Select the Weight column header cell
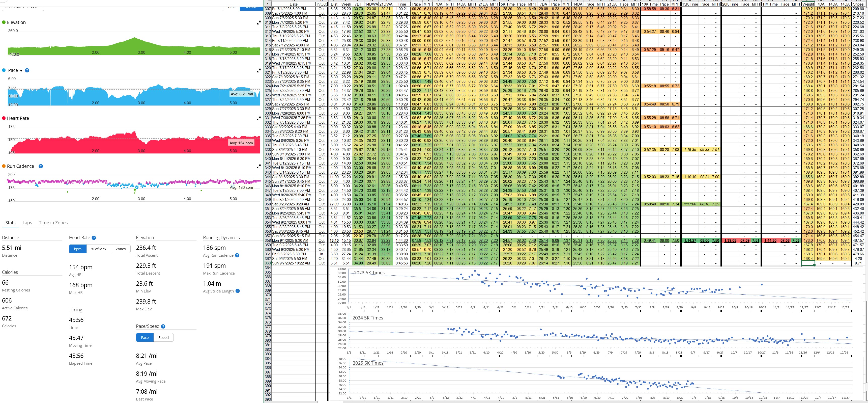Viewport: 868px width, 403px height. (808, 4)
